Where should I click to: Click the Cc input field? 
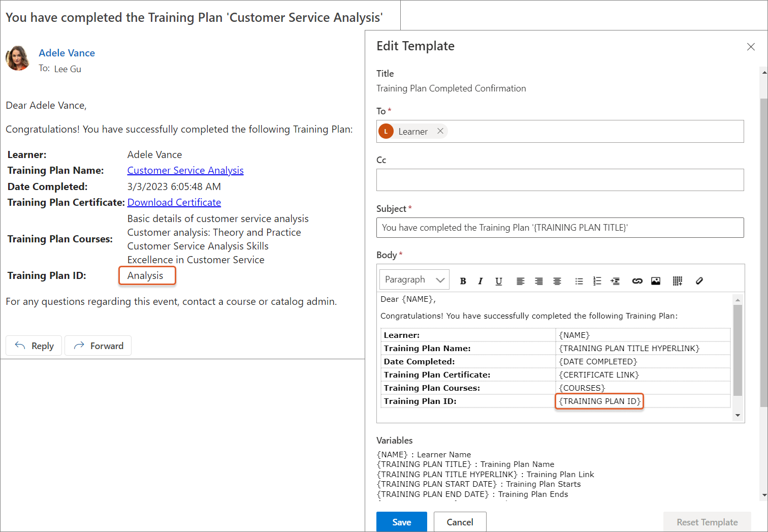pyautogui.click(x=560, y=180)
